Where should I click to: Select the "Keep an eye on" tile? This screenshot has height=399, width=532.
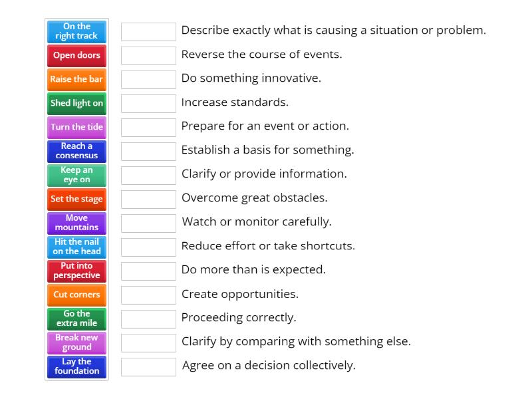pyautogui.click(x=76, y=176)
